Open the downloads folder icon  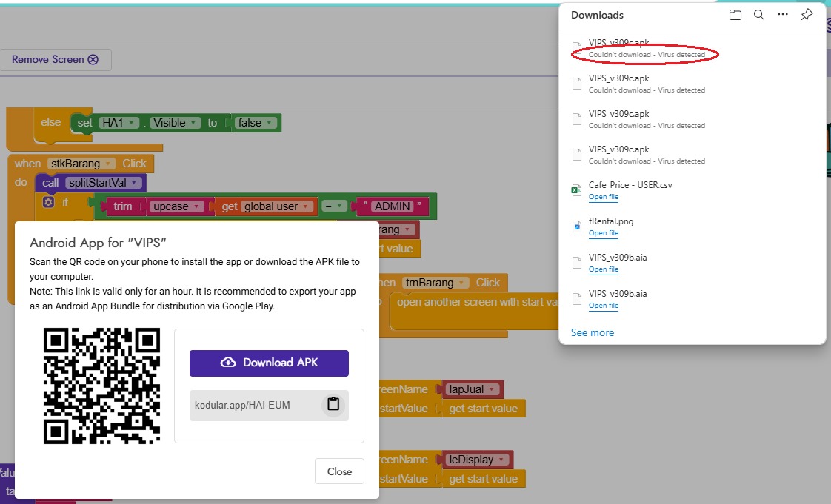click(735, 15)
